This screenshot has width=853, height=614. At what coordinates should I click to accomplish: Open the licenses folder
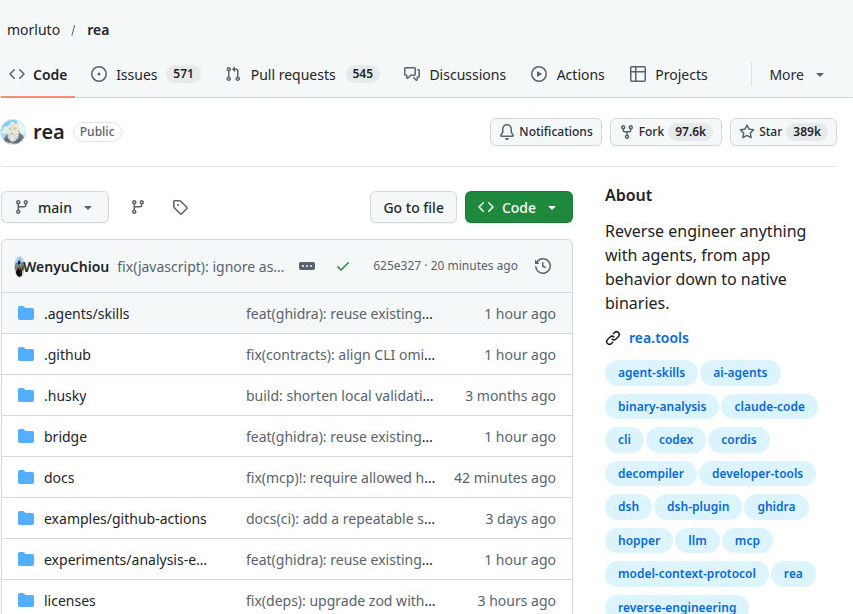point(70,600)
